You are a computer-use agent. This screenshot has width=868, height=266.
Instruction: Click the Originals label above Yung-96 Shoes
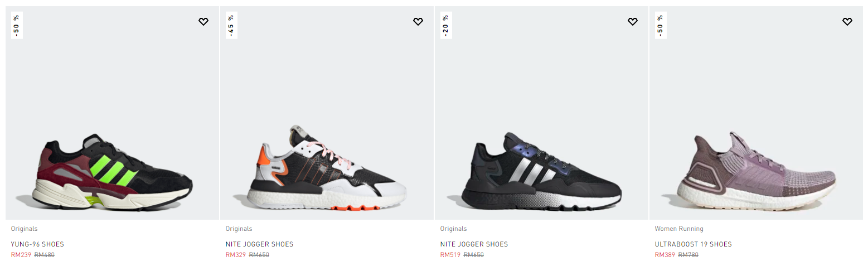[x=25, y=229]
